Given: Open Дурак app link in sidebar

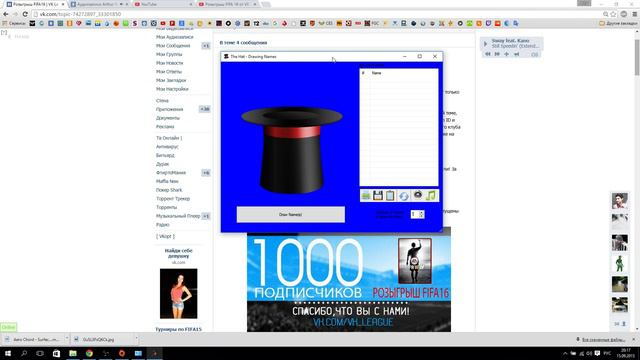Looking at the screenshot, I should click(162, 164).
